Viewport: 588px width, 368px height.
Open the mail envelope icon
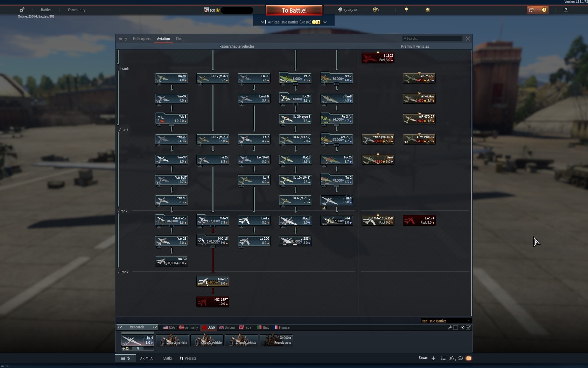point(469,358)
